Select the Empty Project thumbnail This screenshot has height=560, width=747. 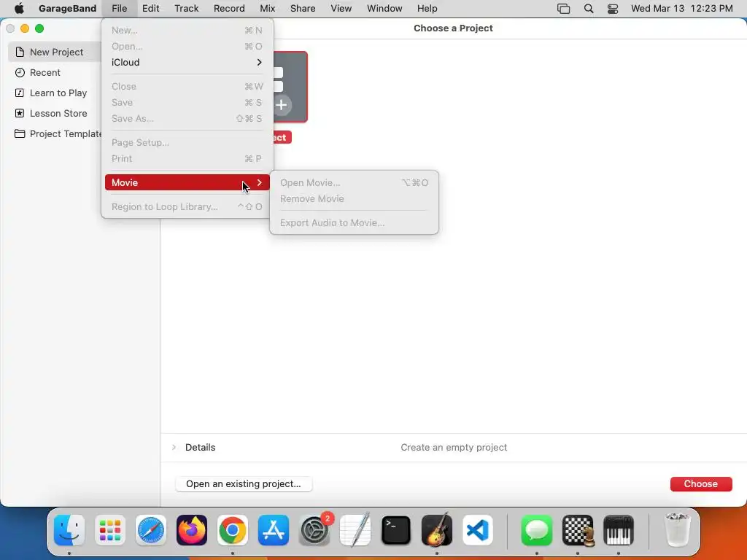(x=290, y=87)
